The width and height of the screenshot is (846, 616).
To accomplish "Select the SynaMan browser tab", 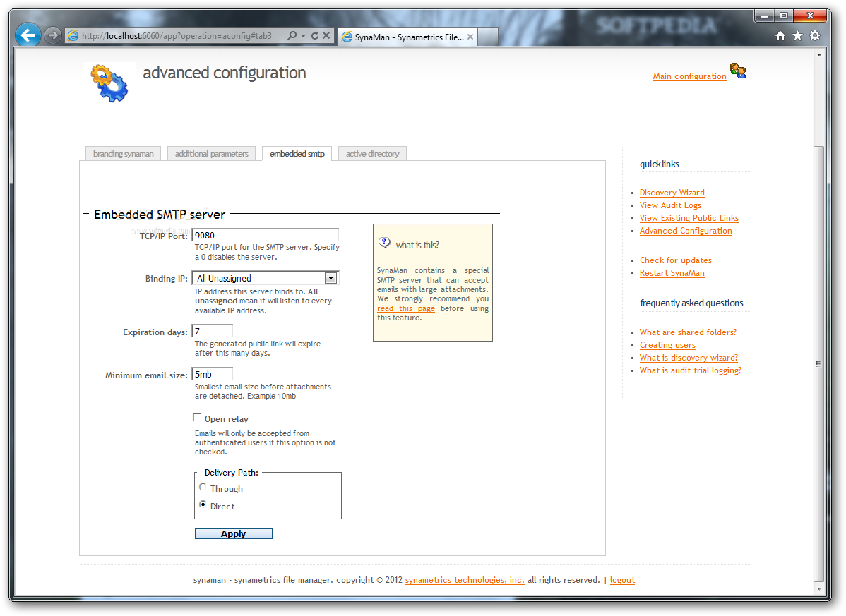I will click(x=407, y=37).
